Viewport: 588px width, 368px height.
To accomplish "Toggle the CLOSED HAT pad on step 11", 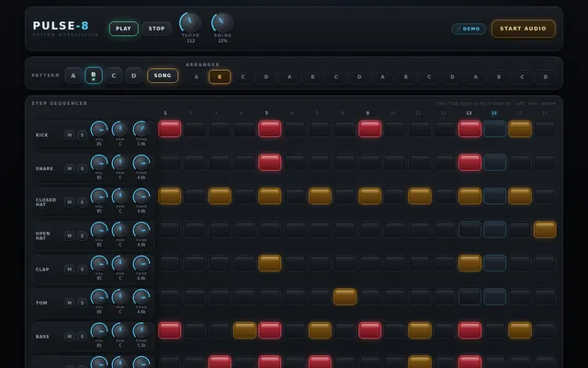I will click(420, 196).
